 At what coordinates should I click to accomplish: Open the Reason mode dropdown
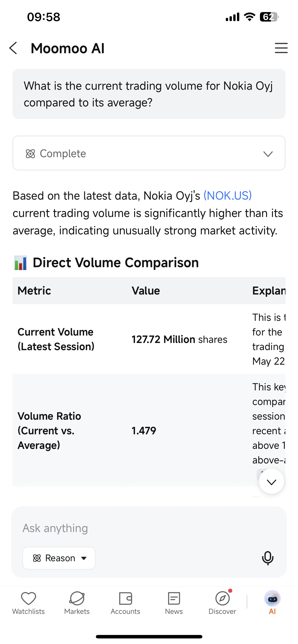point(59,558)
